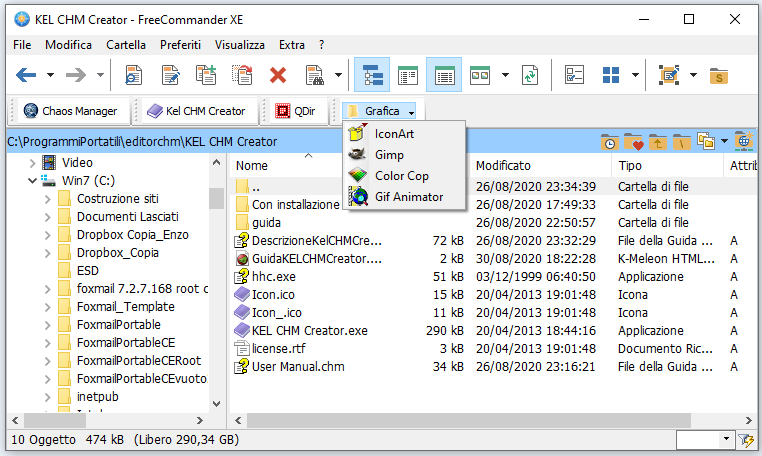Image resolution: width=762 pixels, height=456 pixels.
Task: Choose Gif Animator in Grafica menu
Action: click(x=404, y=196)
